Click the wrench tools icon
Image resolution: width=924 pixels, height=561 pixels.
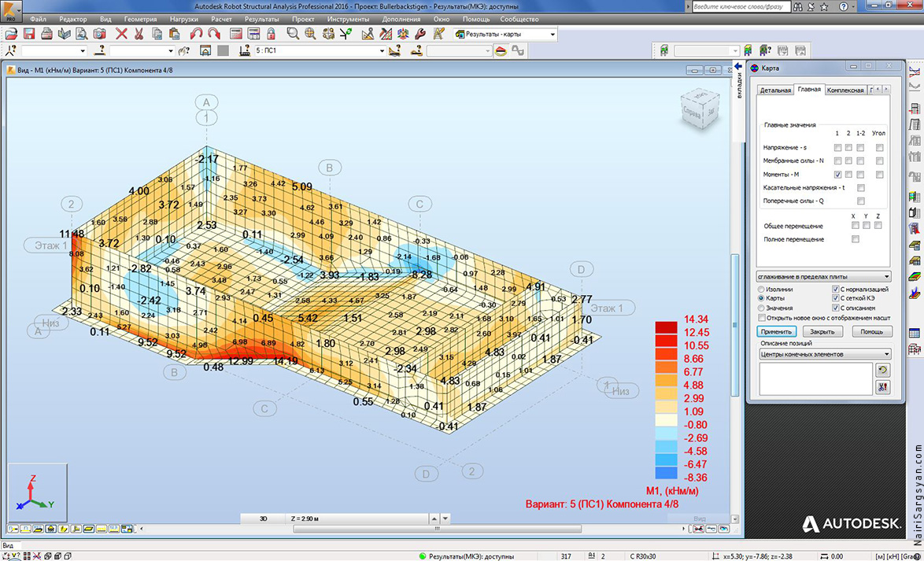pyautogui.click(x=420, y=34)
